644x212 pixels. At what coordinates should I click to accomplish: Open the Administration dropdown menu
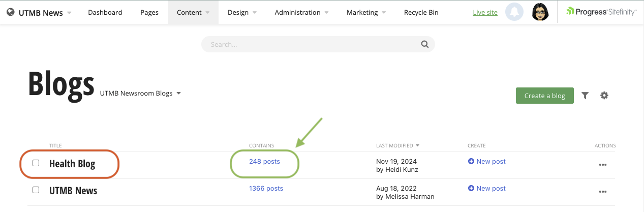[x=302, y=12]
